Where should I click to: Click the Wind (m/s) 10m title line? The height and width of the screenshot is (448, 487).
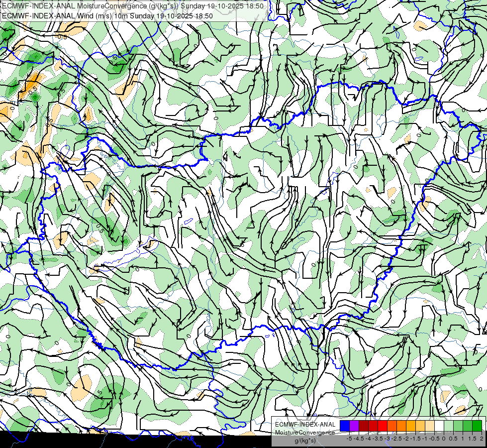tap(107, 16)
